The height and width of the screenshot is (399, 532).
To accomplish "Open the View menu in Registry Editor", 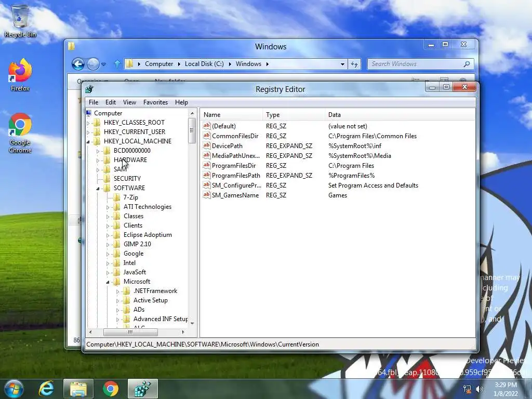I will click(129, 102).
